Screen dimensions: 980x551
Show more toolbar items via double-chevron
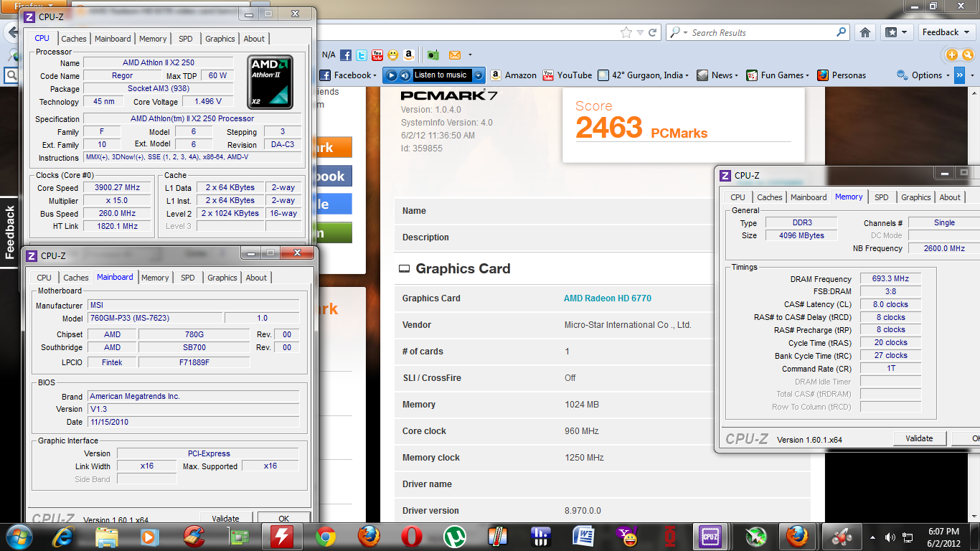pos(959,75)
